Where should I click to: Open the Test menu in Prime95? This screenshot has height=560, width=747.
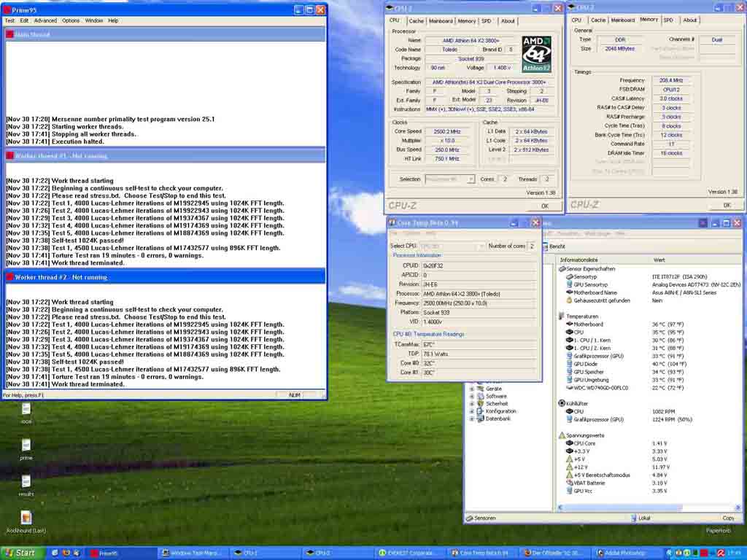pos(9,20)
